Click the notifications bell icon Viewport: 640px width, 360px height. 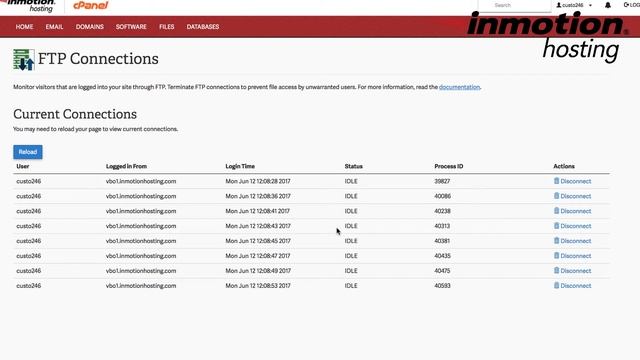point(608,5)
